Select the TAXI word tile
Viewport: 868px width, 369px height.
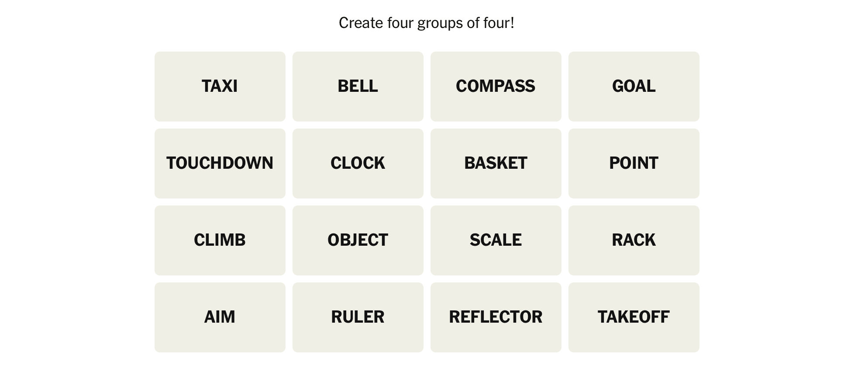220,87
